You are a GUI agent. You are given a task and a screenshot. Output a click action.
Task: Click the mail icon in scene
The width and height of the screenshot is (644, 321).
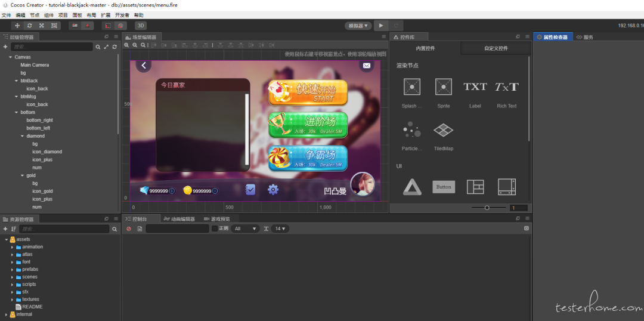point(366,66)
